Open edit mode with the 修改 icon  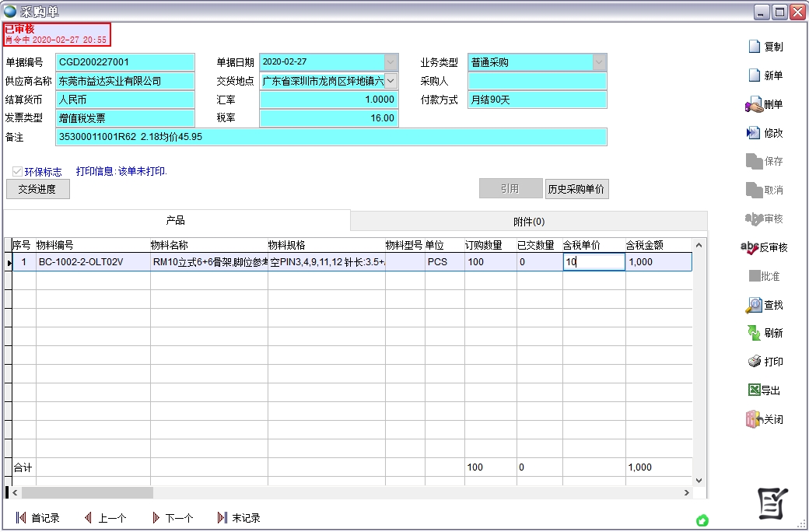[766, 132]
